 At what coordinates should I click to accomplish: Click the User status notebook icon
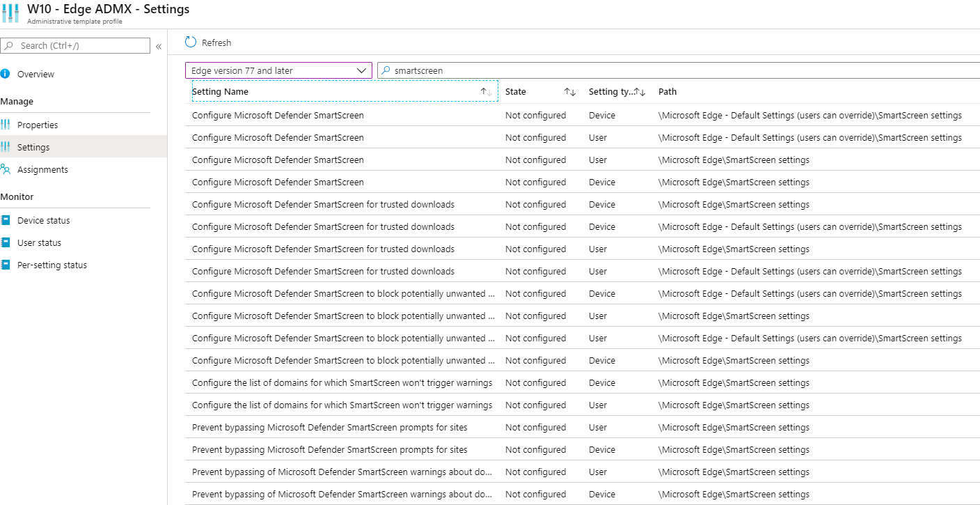[x=6, y=242]
